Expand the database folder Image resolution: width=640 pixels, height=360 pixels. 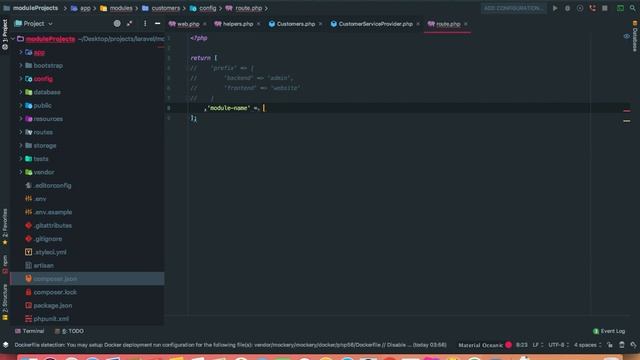pos(21,92)
